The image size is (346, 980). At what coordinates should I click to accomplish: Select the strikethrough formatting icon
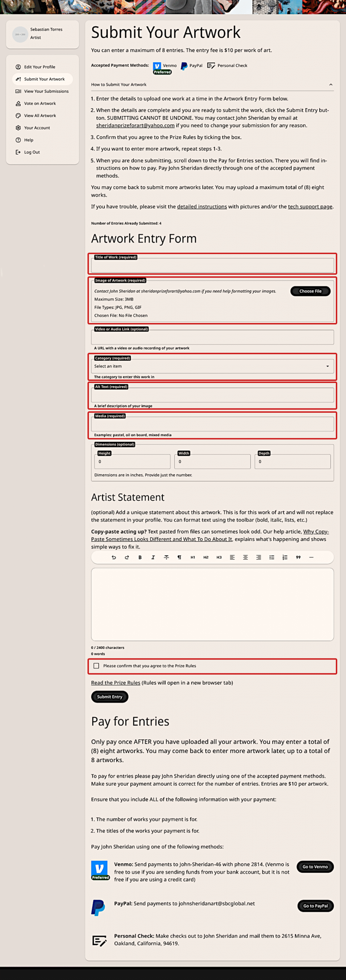pyautogui.click(x=166, y=557)
